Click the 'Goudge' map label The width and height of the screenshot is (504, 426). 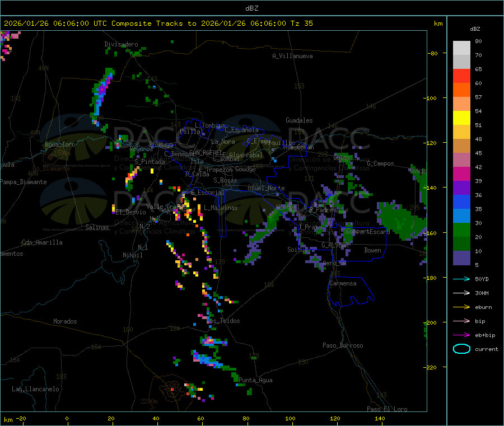[245, 169]
